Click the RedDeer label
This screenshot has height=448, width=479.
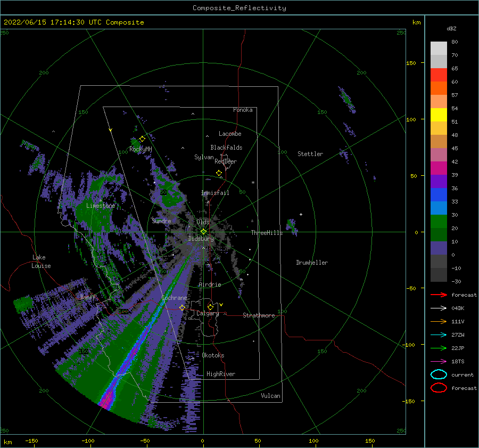(x=226, y=161)
